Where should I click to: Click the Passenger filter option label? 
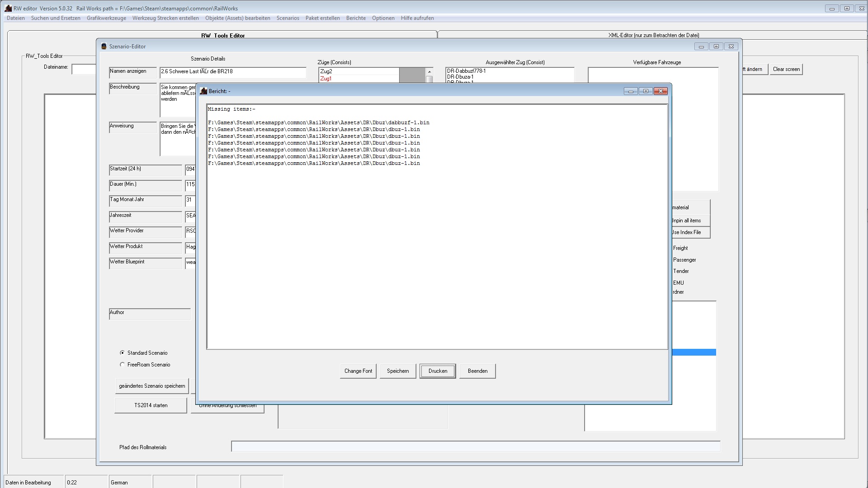pyautogui.click(x=684, y=260)
